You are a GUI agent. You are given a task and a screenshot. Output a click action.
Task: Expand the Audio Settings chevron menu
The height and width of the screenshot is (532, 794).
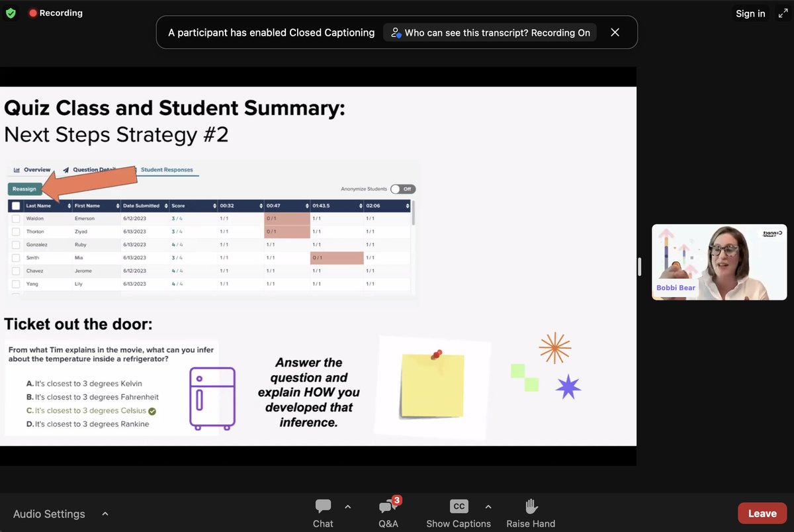[105, 513]
